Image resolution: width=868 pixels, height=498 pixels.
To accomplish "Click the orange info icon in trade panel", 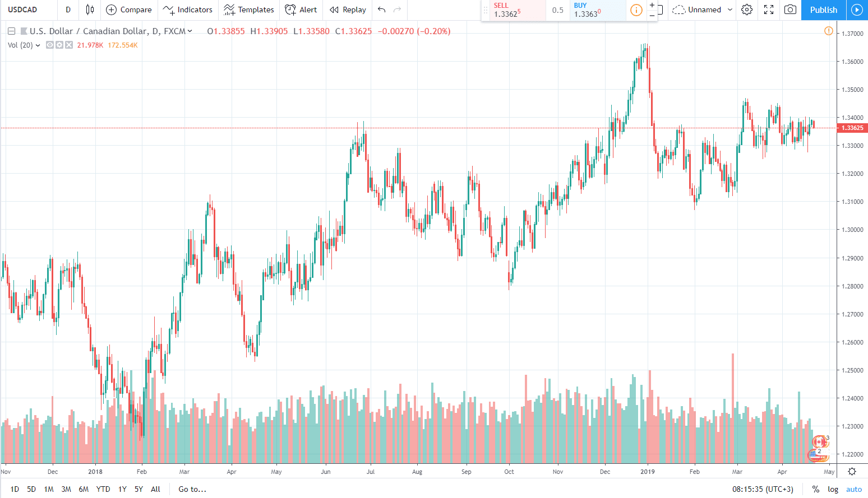I will [x=636, y=10].
